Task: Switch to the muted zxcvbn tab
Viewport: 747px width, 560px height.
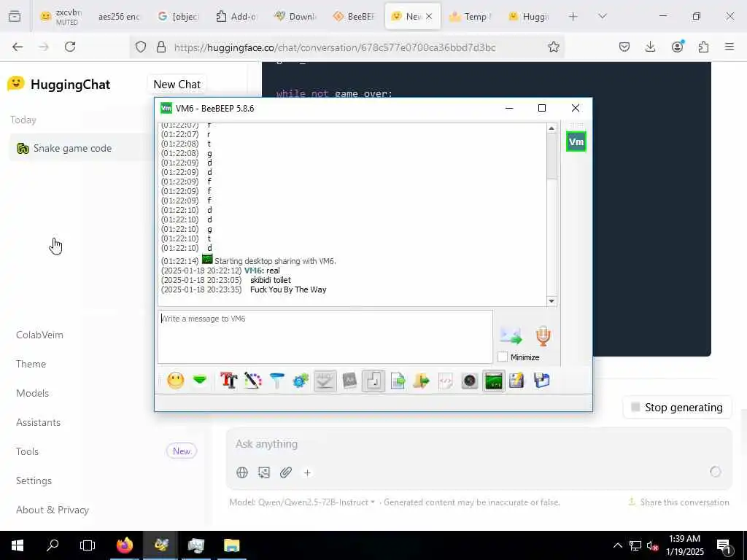Action: 61,16
